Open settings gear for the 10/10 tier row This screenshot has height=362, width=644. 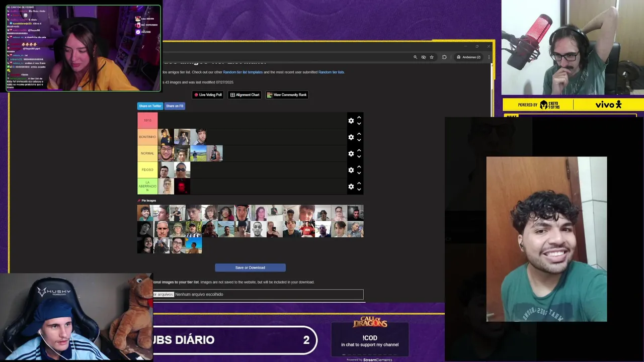point(351,121)
